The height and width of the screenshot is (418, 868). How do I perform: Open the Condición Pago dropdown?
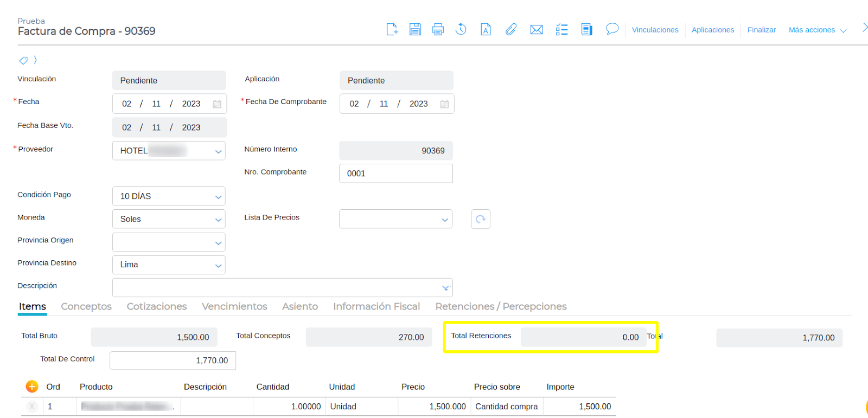218,197
